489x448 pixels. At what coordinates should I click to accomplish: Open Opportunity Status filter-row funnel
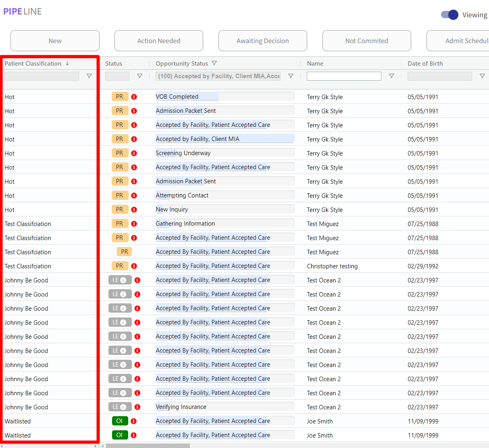click(291, 76)
